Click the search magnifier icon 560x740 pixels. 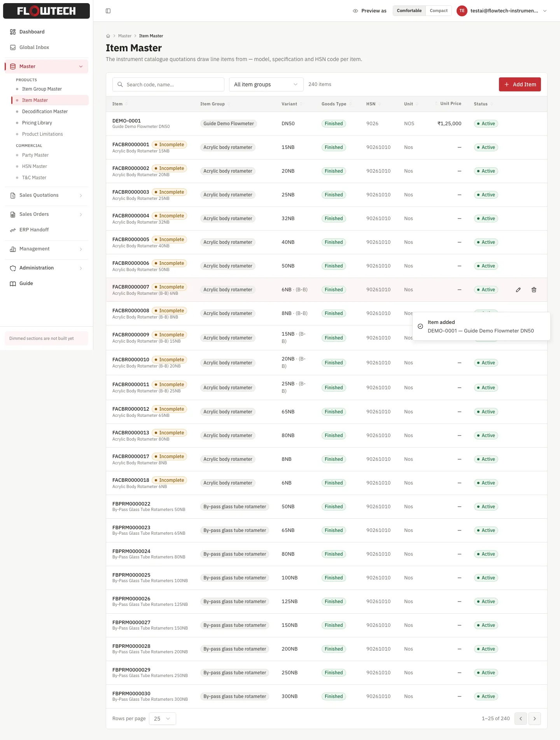(x=120, y=84)
